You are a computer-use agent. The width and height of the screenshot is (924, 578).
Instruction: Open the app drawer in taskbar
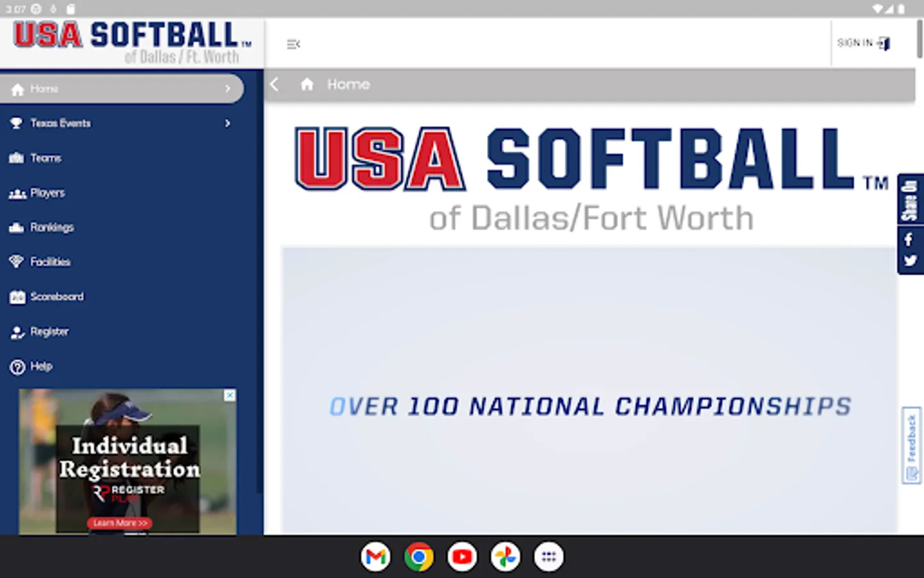[x=549, y=557]
